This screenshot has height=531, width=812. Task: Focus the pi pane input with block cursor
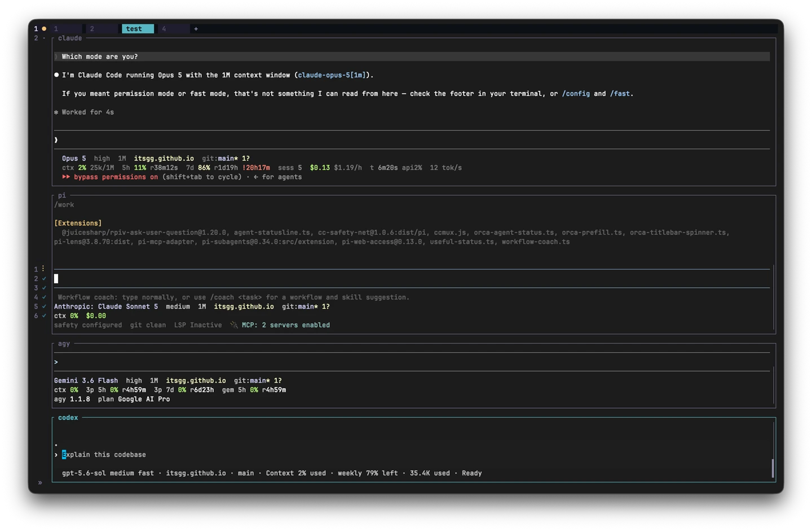point(412,279)
